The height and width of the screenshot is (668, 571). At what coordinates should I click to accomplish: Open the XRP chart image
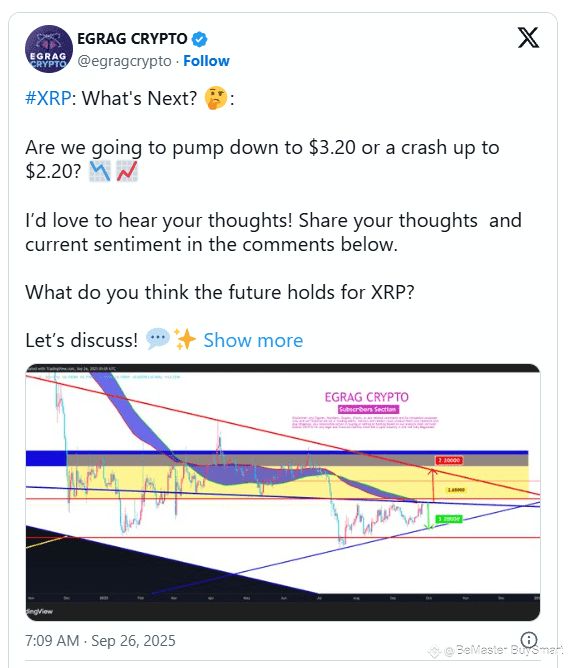tap(283, 492)
